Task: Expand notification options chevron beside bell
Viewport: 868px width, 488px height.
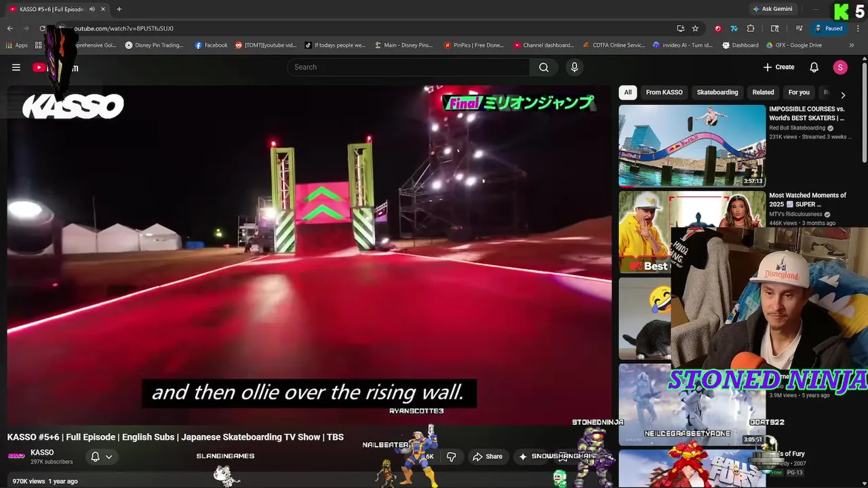Action: 108,457
